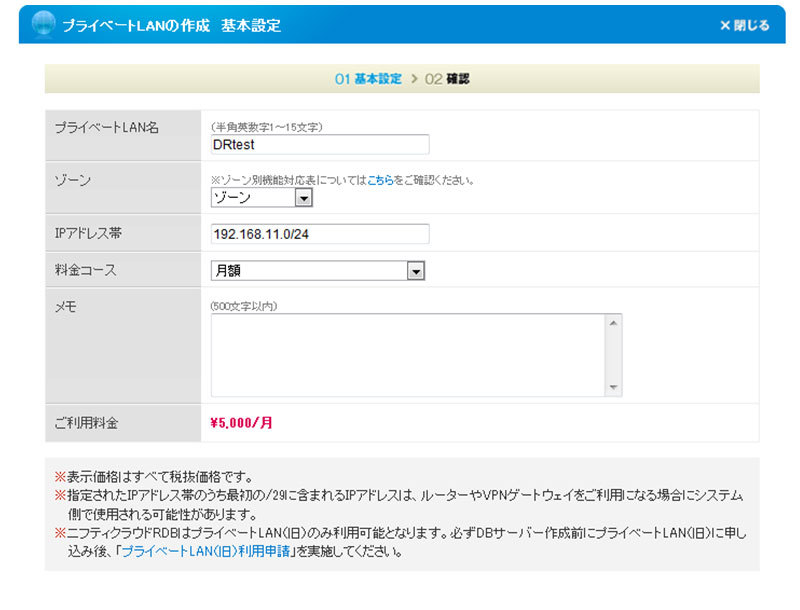Click the ¥5,000/月 price text
This screenshot has height=610, width=800.
coord(241,423)
